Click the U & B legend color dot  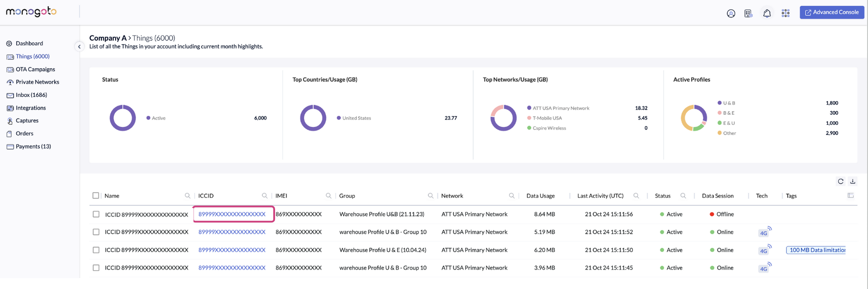(x=719, y=103)
